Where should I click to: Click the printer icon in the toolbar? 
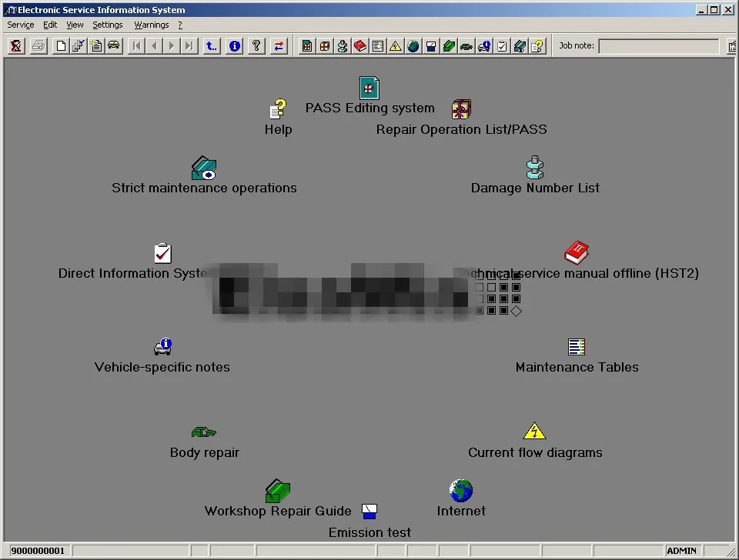[38, 45]
